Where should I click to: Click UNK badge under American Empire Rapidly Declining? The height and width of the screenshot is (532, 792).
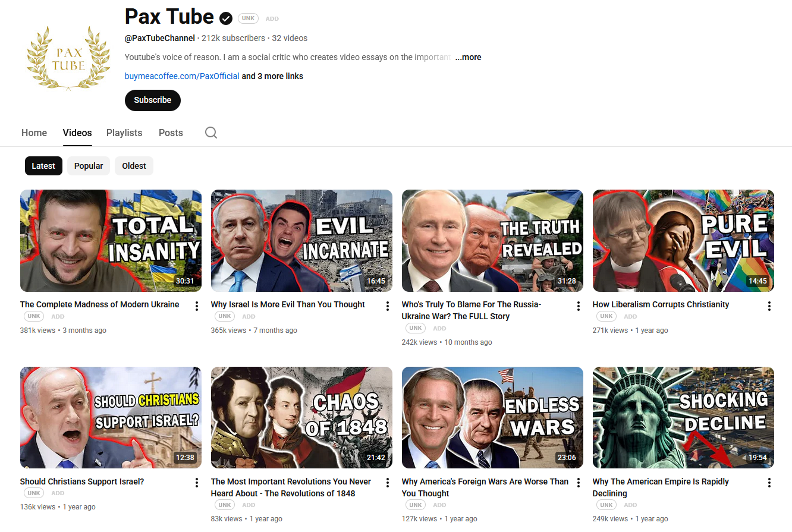606,505
